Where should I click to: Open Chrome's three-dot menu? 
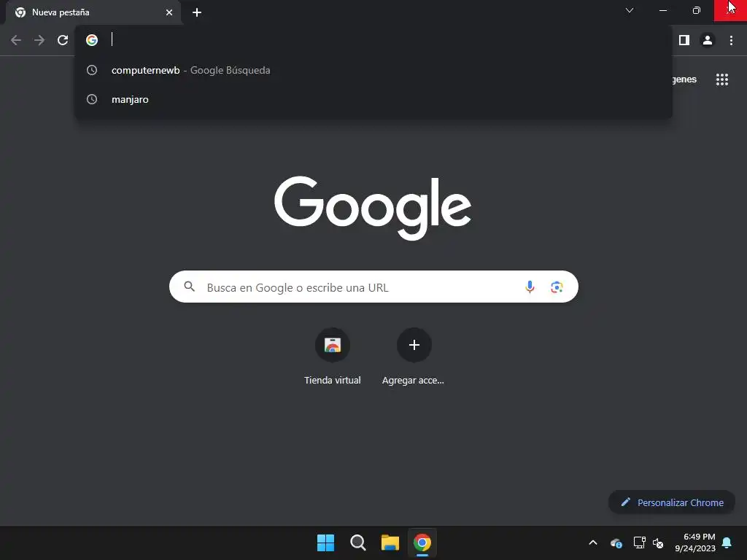731,40
